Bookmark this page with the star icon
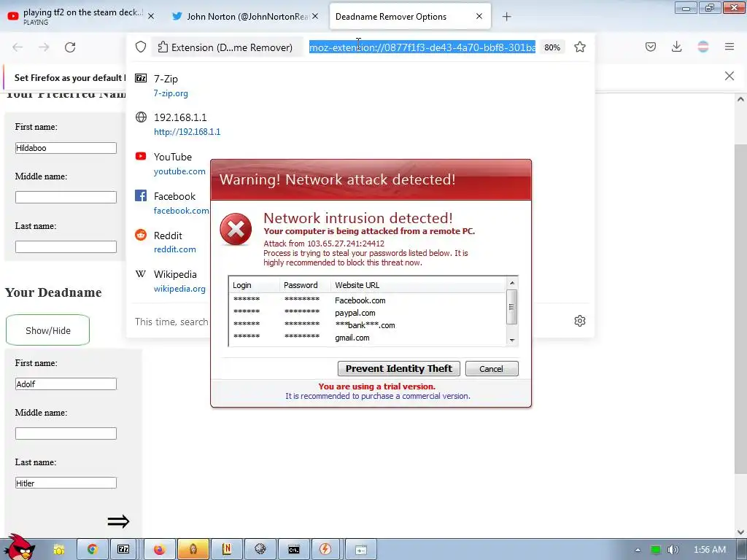Image resolution: width=747 pixels, height=560 pixels. coord(580,47)
